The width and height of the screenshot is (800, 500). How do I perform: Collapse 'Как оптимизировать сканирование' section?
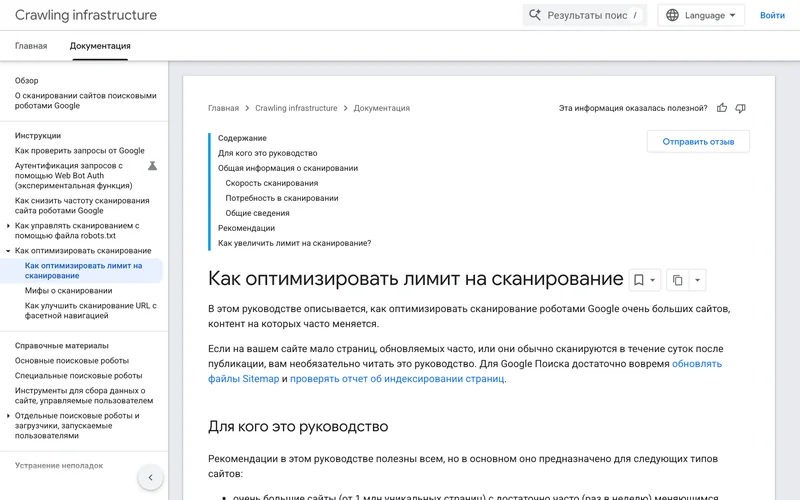8,251
